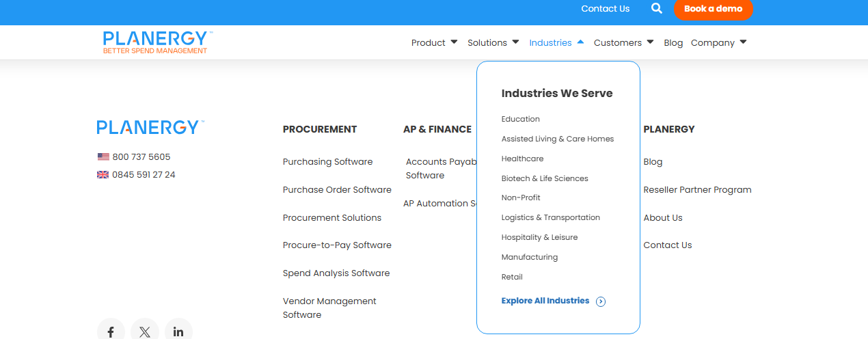Open the Company menu
Viewport: 868px width, 339px height.
(713, 42)
